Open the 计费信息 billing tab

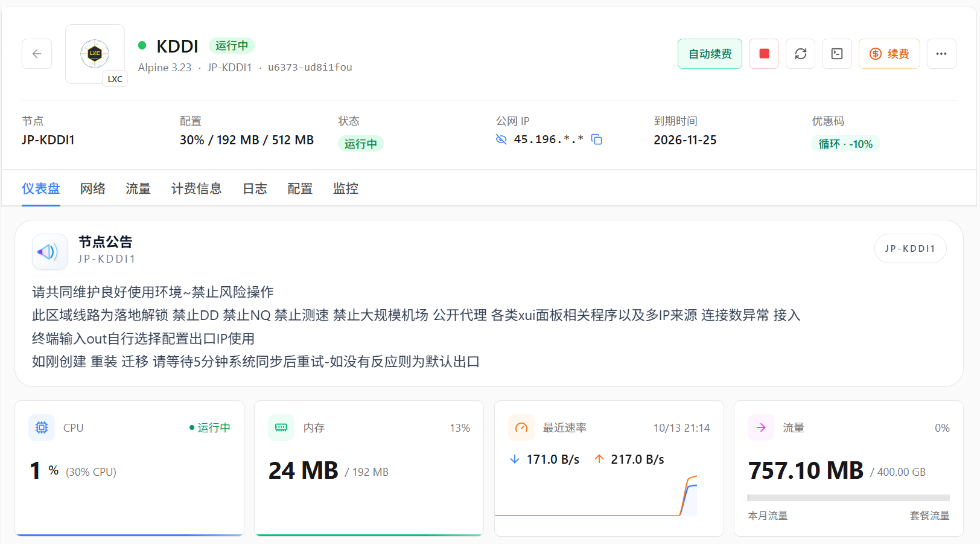(197, 188)
